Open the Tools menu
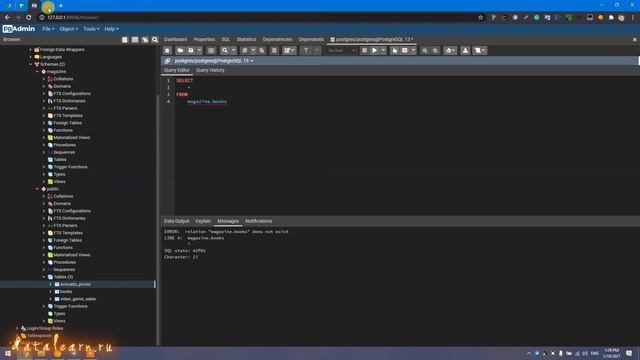 91,29
